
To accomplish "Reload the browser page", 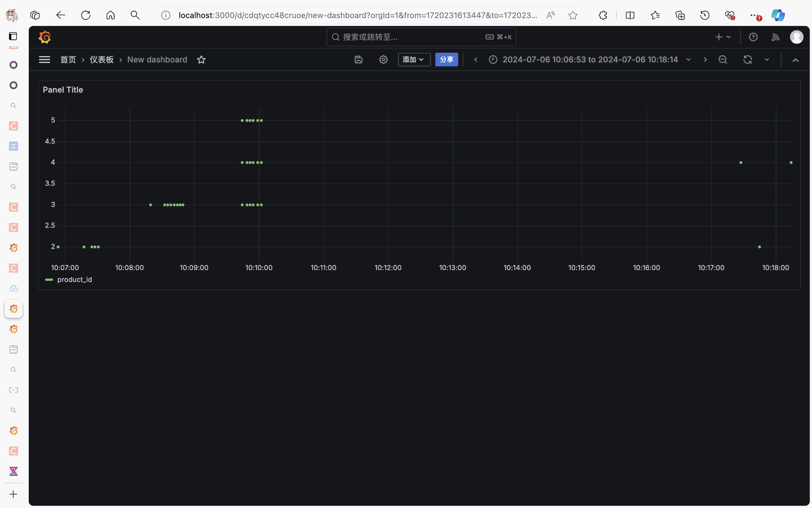I will pyautogui.click(x=86, y=15).
